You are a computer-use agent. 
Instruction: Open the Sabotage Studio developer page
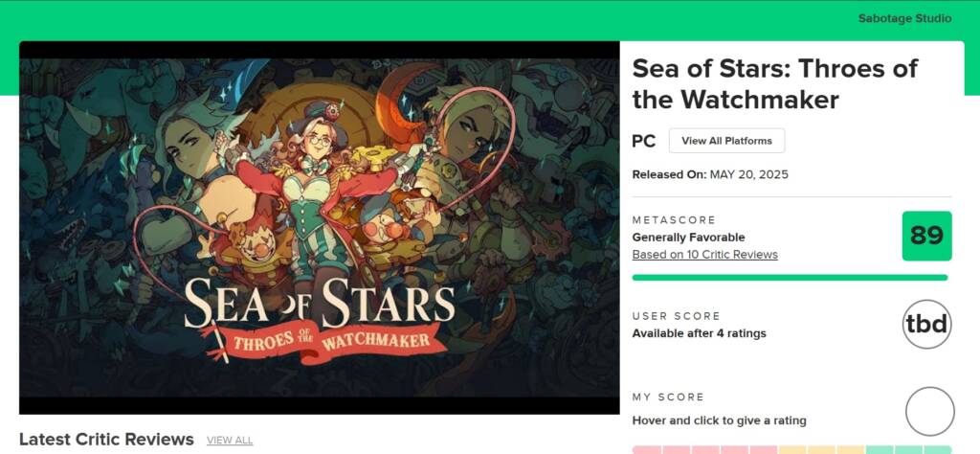(x=904, y=18)
